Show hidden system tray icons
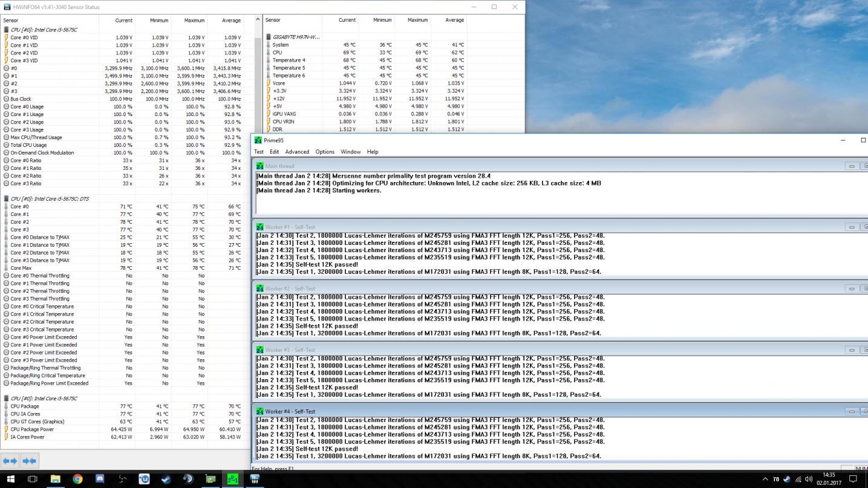The width and height of the screenshot is (868, 488). [765, 480]
